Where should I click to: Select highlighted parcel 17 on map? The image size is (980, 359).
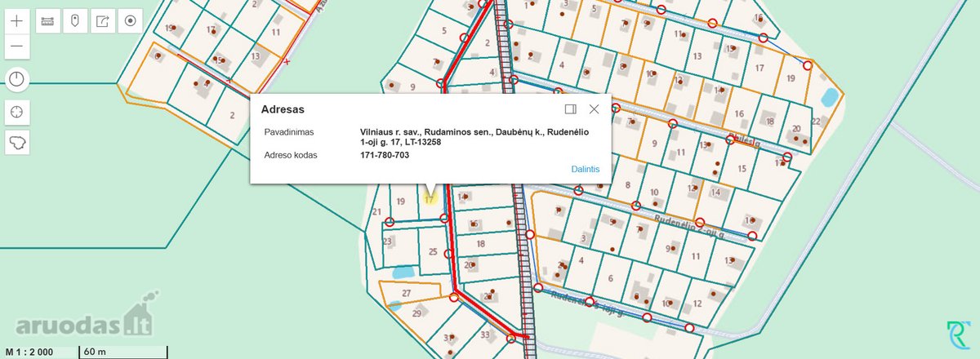429,197
